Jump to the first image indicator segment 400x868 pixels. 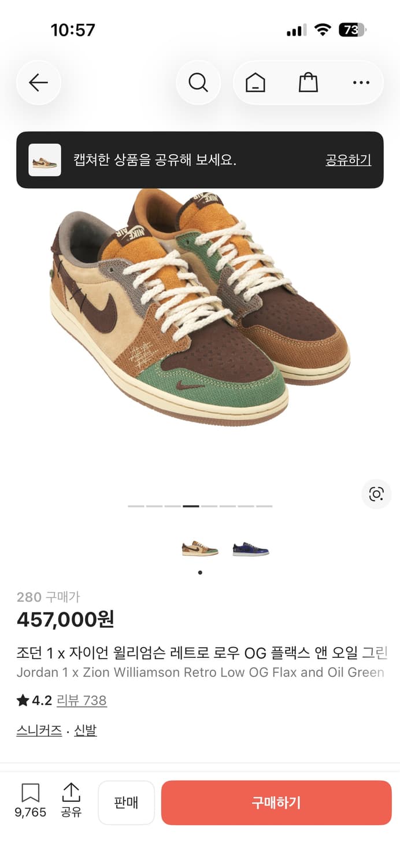coord(136,506)
